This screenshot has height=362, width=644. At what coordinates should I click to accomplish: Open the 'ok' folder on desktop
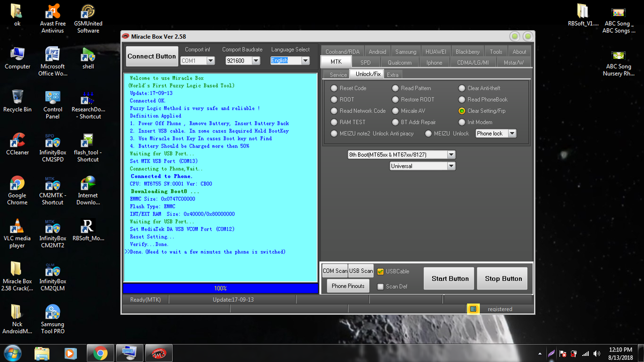tap(17, 16)
